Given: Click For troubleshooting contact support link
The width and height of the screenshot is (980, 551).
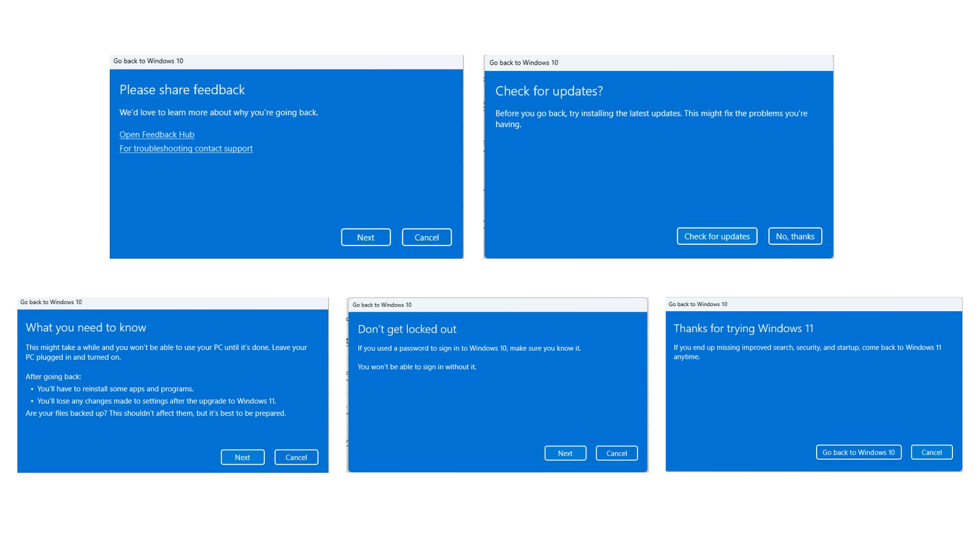Looking at the screenshot, I should coord(186,148).
